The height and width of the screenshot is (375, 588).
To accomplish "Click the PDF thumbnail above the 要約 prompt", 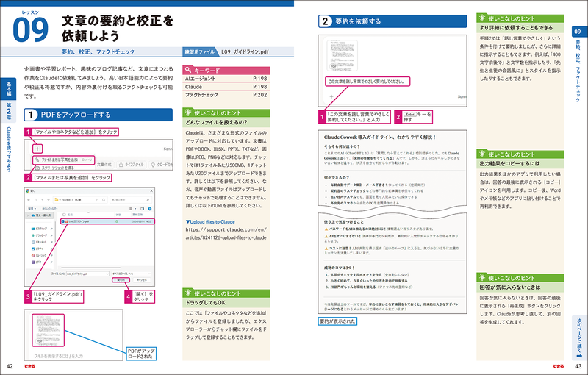I will [342, 55].
